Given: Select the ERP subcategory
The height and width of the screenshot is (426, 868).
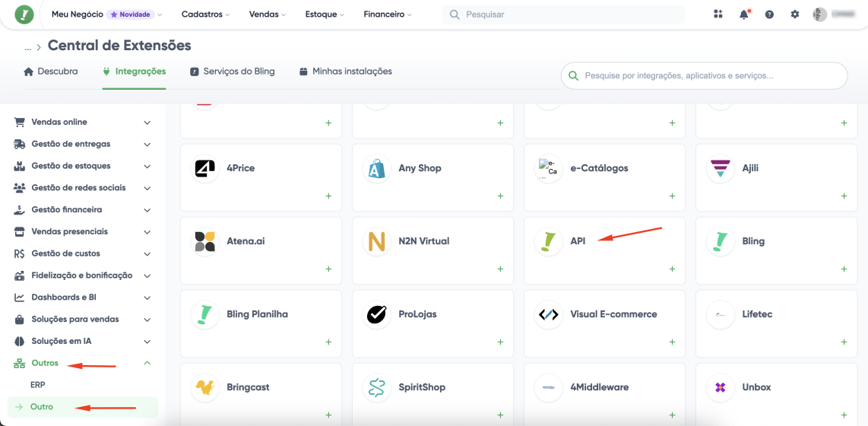Looking at the screenshot, I should click(x=38, y=385).
